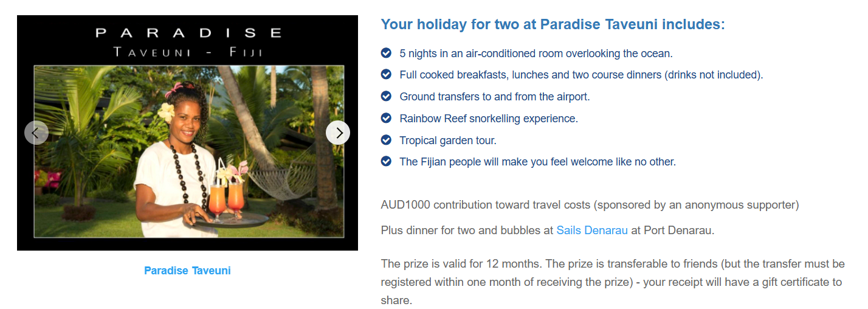Screen dimensions: 868x309
Task: Click checkmark icon beside full cooked breakfasts
Action: (x=386, y=75)
